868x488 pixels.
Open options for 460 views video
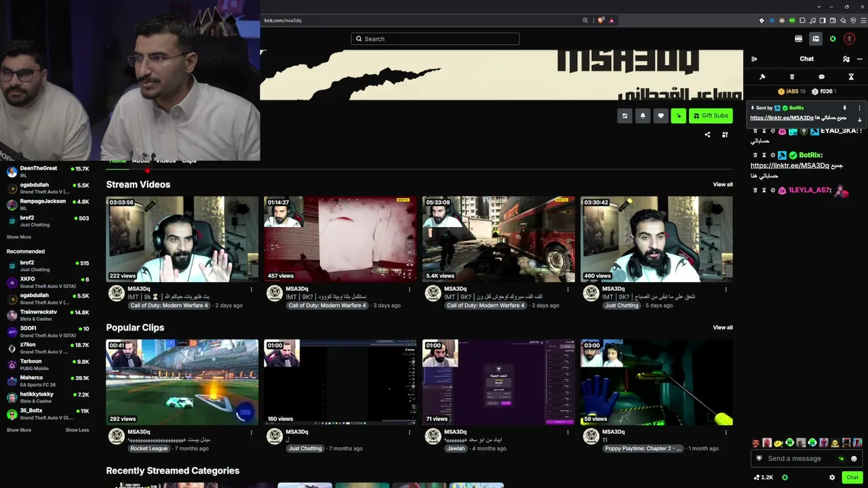(726, 289)
